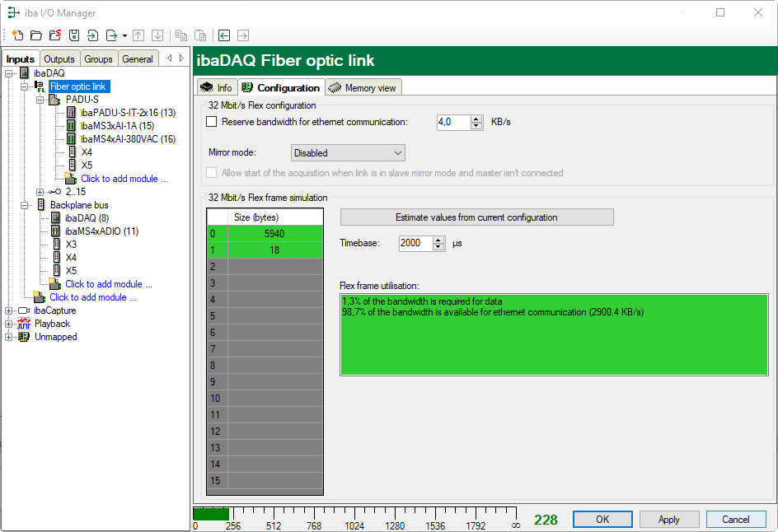Expand the 2..15 links node

coord(40,192)
